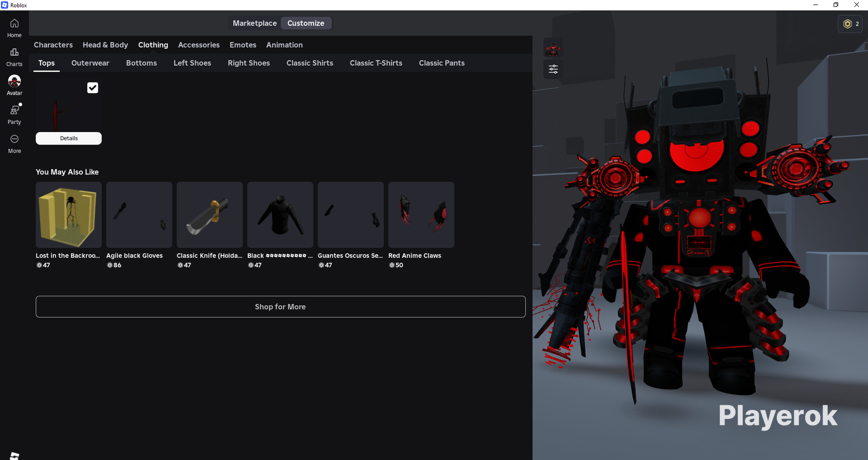Click the Shop for More button
Screen dimensions: 868x460
280,307
